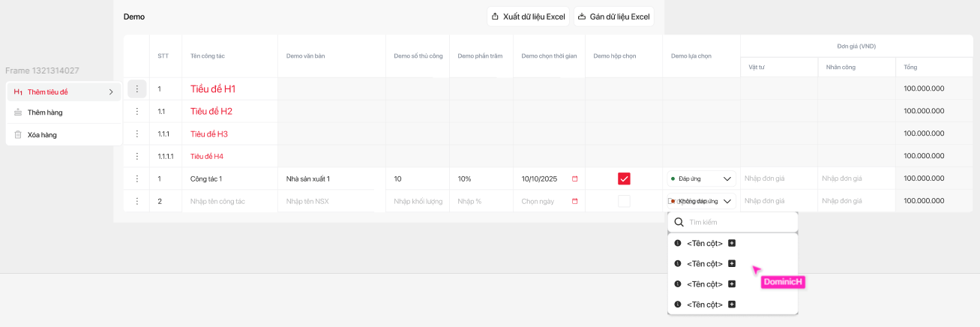Viewport: 980px width, 327px height.
Task: Focus the Tìm kiếm search field
Action: (x=739, y=222)
